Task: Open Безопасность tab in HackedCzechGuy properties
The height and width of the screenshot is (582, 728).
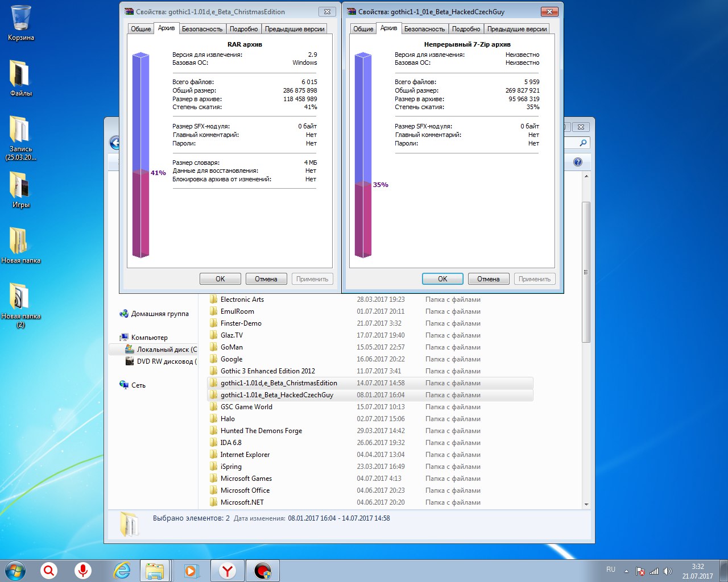Action: point(424,29)
